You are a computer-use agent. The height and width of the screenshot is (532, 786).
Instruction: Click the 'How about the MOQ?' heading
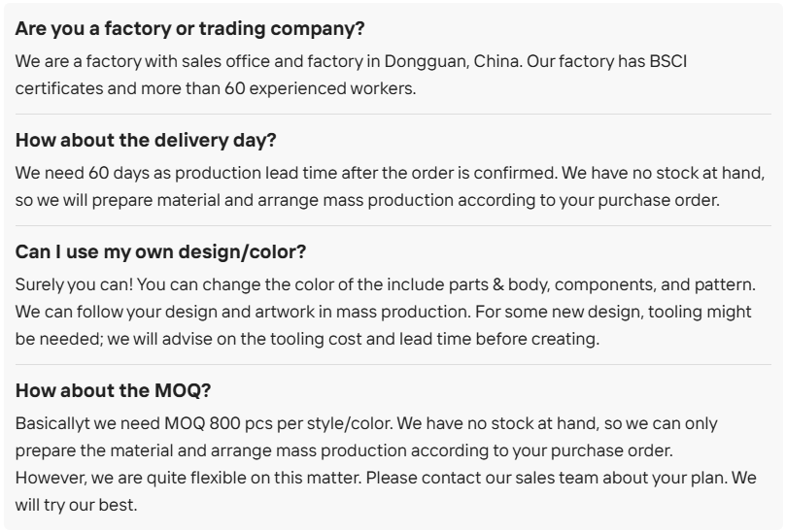(x=114, y=391)
